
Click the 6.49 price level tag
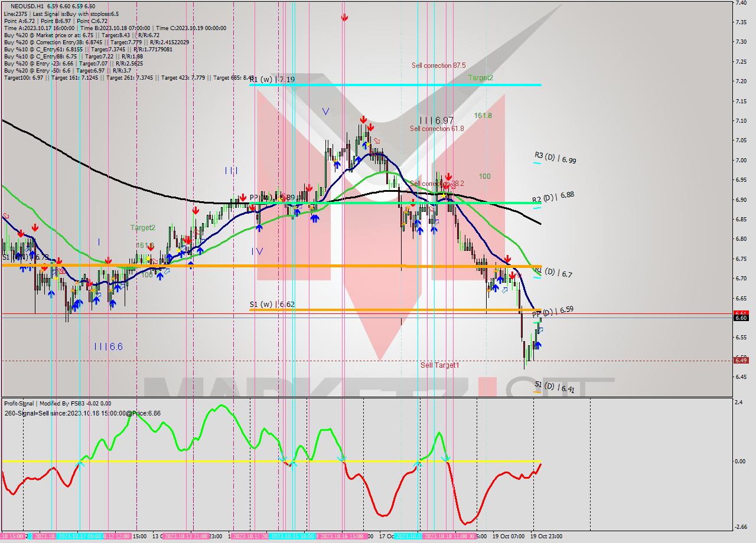[741, 360]
